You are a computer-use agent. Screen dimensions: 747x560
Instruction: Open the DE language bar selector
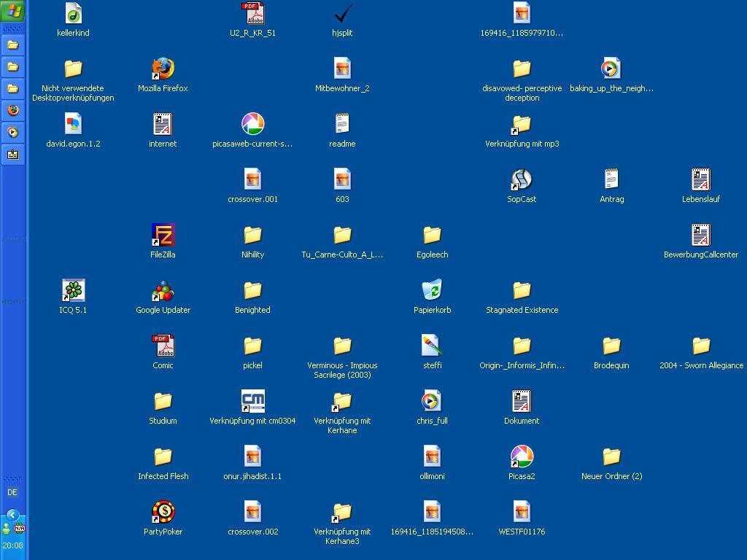click(x=12, y=492)
